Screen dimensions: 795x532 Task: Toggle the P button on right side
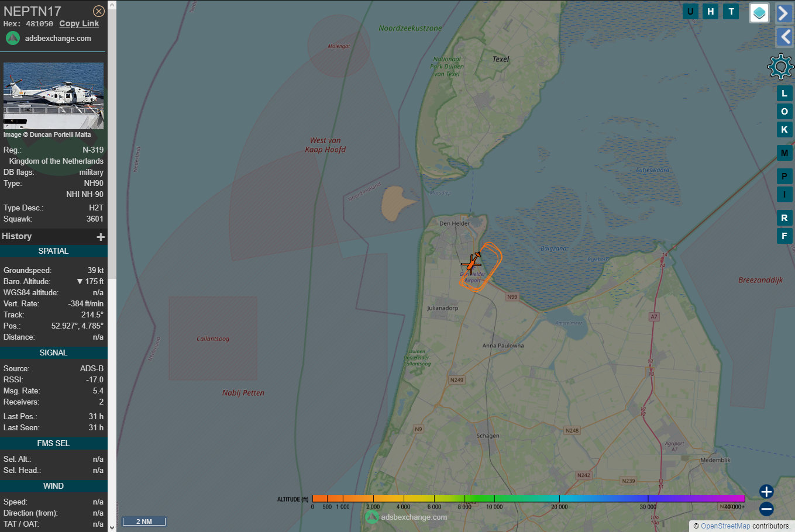coord(784,176)
